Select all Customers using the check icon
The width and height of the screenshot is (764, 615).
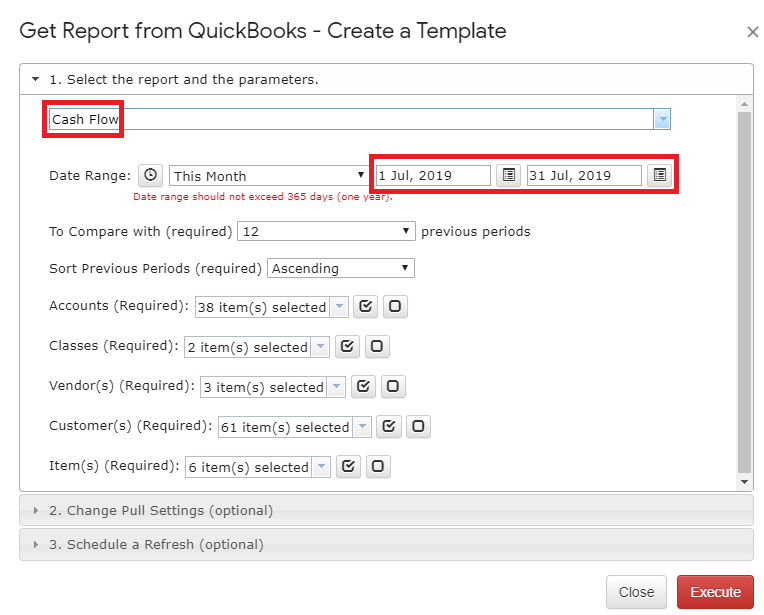pyautogui.click(x=389, y=427)
